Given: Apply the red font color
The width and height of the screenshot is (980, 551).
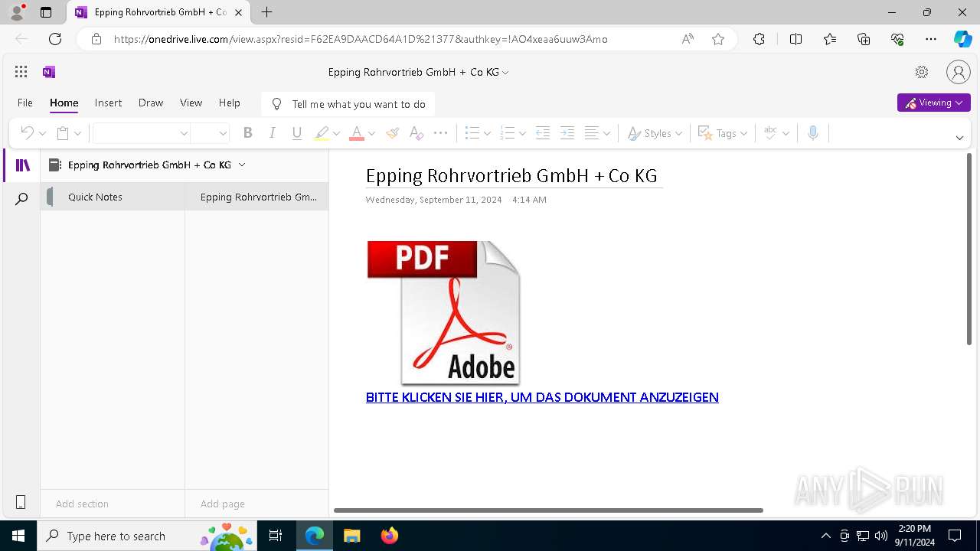Looking at the screenshot, I should [x=357, y=133].
